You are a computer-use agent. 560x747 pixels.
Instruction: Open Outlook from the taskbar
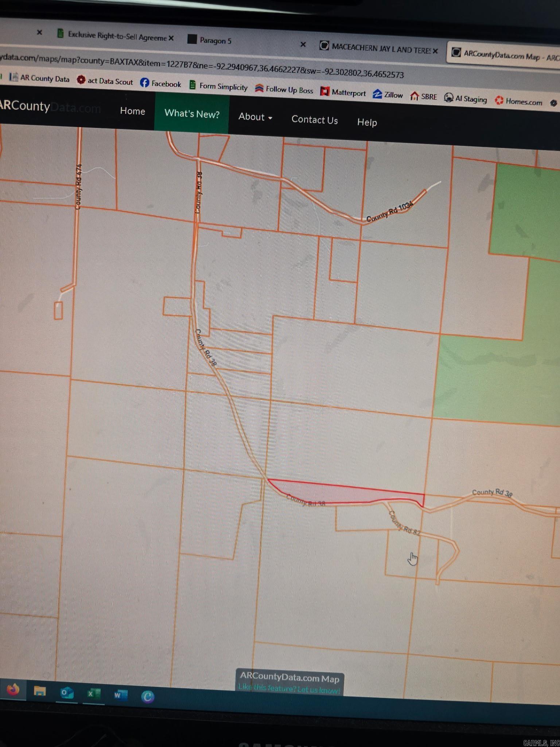tap(67, 693)
